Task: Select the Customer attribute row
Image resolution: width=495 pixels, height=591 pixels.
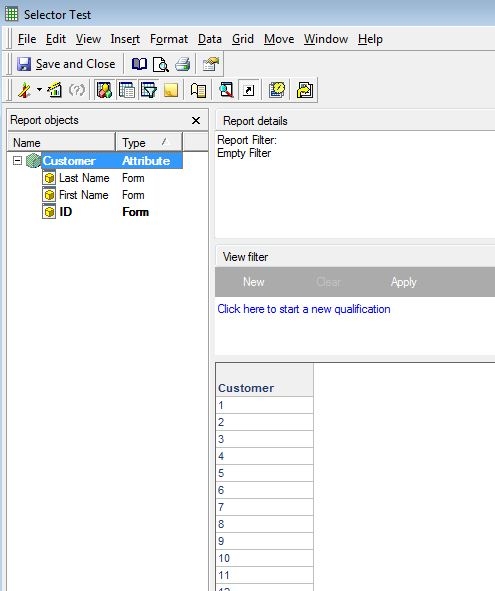Action: coord(112,161)
